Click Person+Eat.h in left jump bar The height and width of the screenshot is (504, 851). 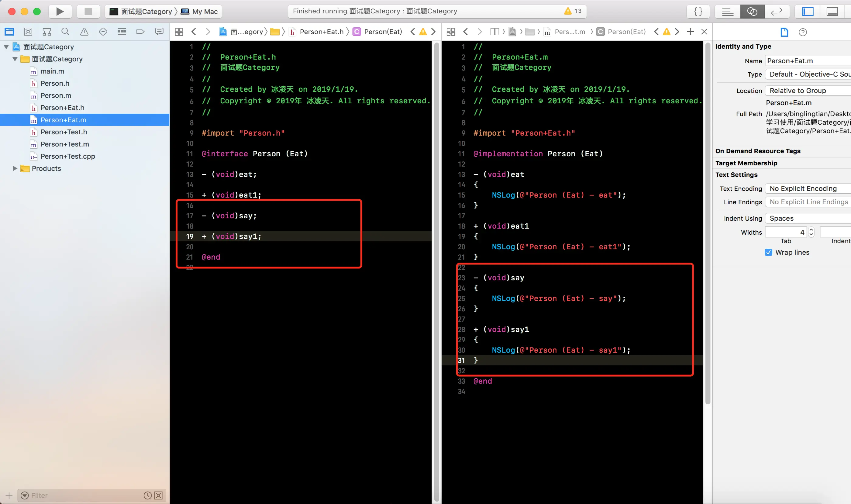coord(321,32)
